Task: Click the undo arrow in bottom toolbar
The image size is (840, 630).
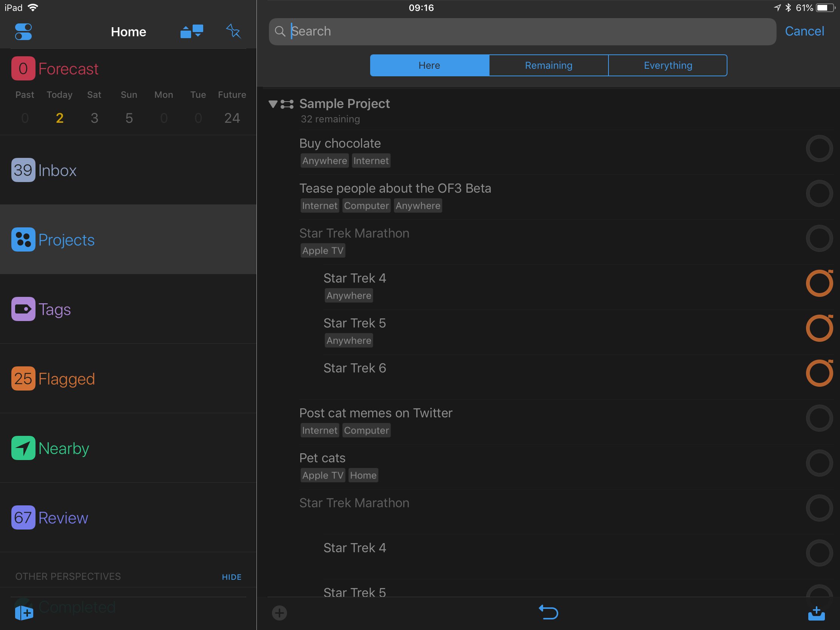Action: click(x=548, y=612)
